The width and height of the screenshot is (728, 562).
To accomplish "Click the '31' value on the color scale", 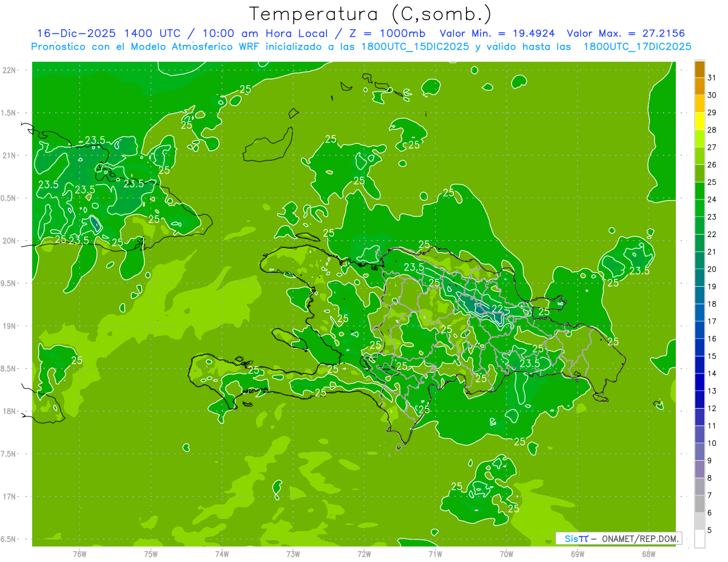I will (x=712, y=78).
